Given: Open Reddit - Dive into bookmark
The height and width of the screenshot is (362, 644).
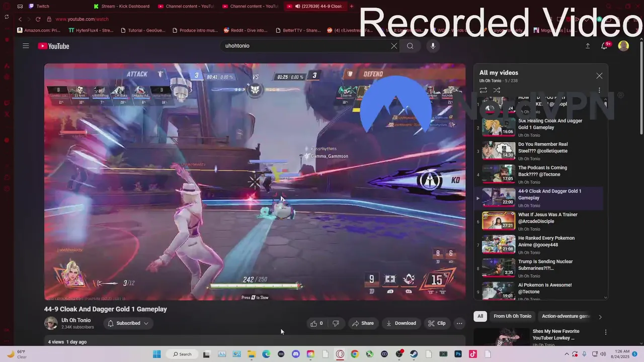Looking at the screenshot, I should [x=246, y=30].
